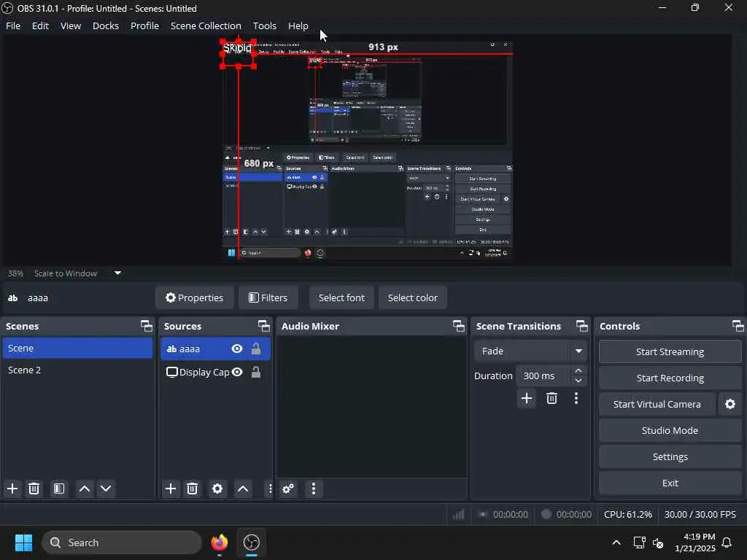The image size is (747, 560).
Task: Open Audio Mixer three-dot menu
Action: click(x=314, y=489)
